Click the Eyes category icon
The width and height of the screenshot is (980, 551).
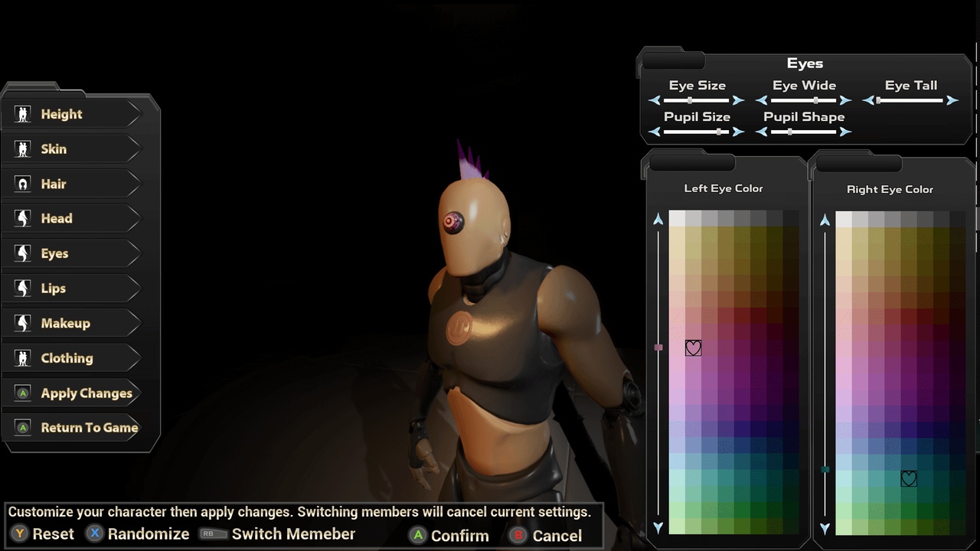[x=23, y=253]
